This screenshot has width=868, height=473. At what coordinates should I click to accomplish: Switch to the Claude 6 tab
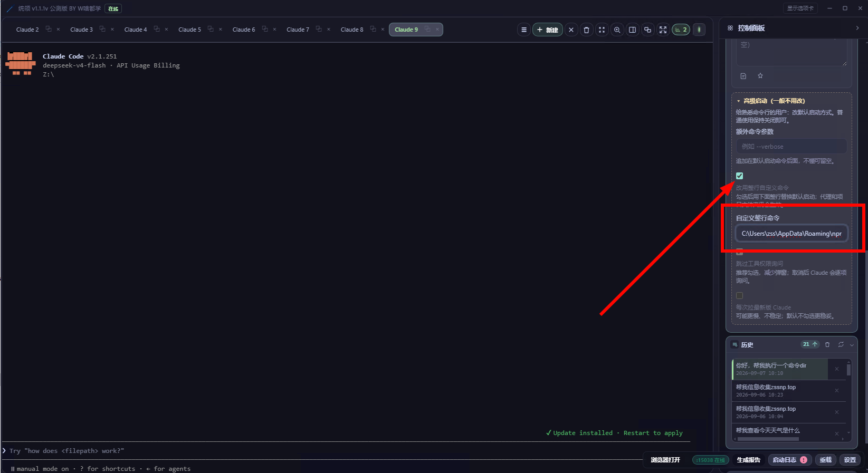point(244,30)
